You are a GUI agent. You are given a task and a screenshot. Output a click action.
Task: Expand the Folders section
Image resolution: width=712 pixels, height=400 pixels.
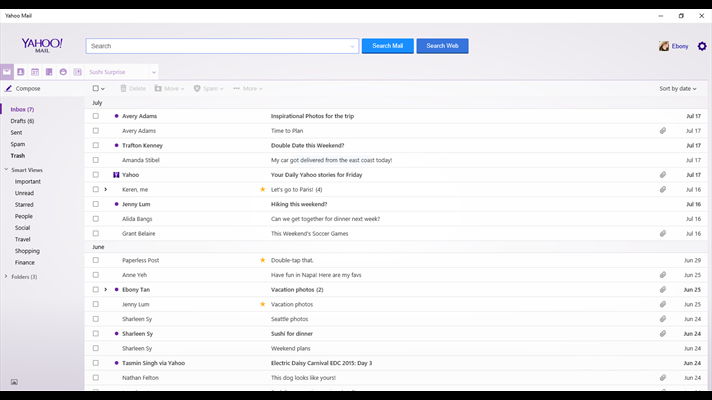click(6, 276)
